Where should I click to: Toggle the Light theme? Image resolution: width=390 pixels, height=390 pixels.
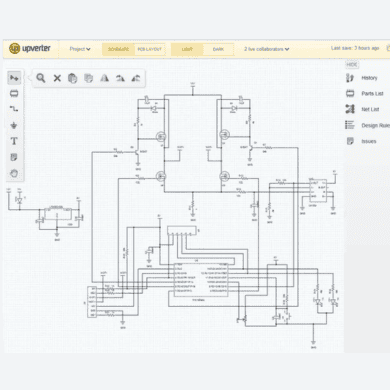(x=187, y=49)
